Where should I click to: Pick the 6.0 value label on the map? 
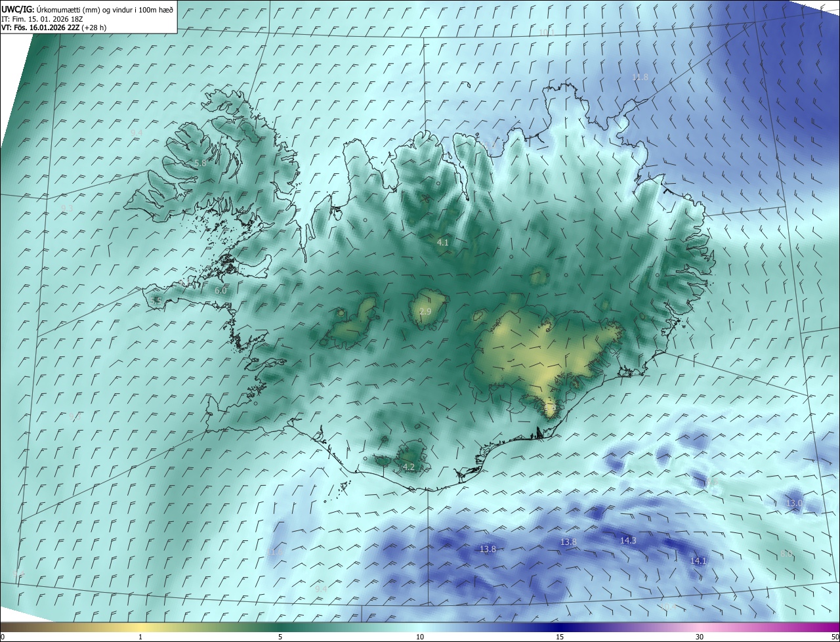[x=220, y=290]
